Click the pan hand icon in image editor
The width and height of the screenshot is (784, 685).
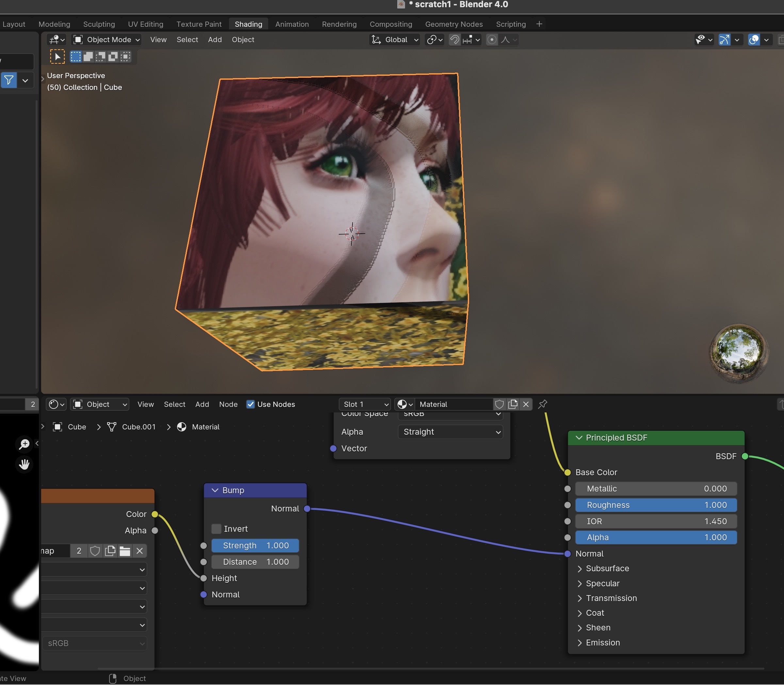pyautogui.click(x=24, y=464)
